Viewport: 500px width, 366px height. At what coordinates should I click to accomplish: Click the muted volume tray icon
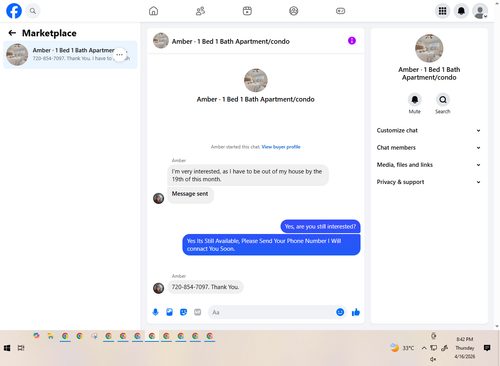(x=433, y=359)
